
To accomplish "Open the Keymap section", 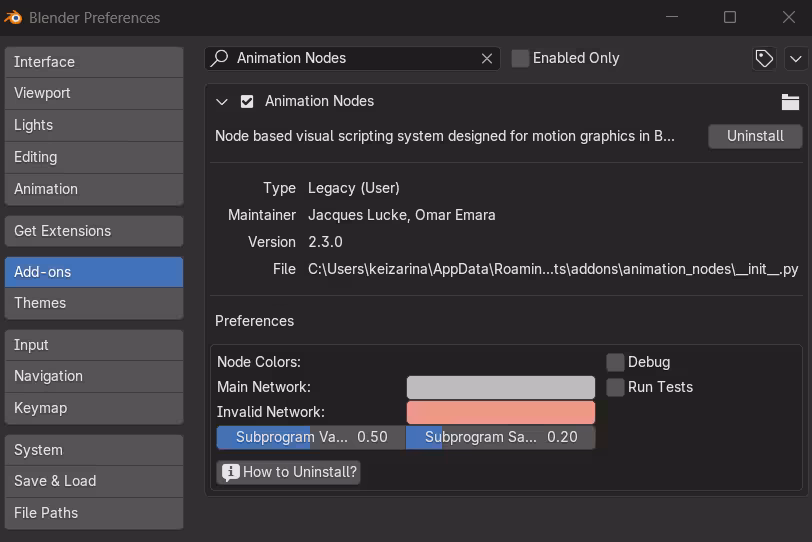I will point(94,408).
